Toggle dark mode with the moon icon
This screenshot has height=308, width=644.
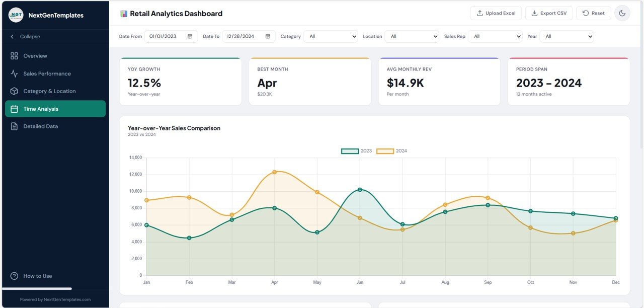(622, 13)
